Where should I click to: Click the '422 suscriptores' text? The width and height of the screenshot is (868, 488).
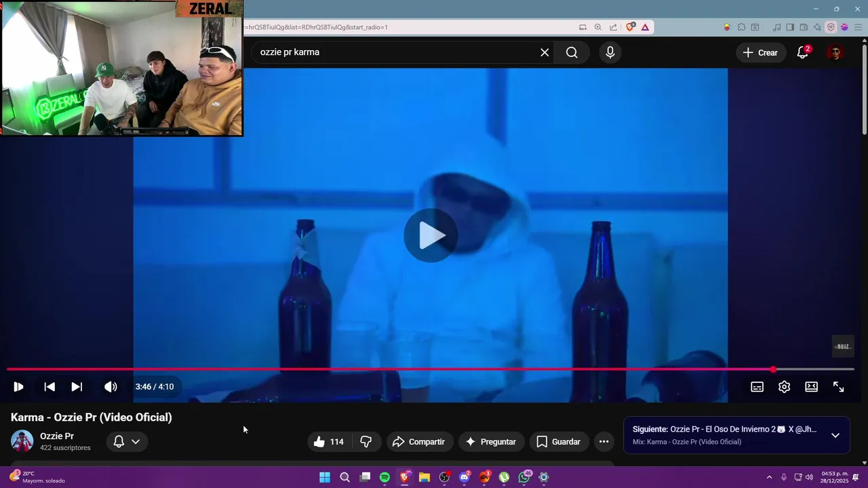[65, 448]
